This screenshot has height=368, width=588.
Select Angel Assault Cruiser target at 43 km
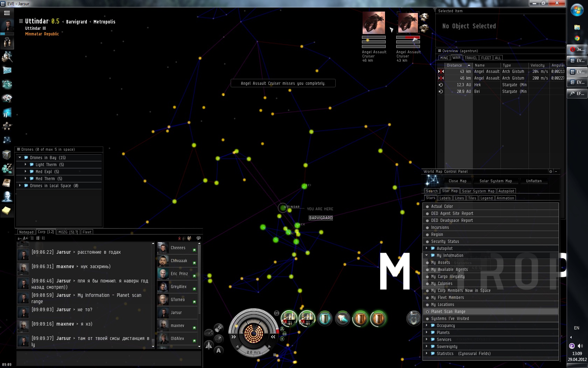click(408, 23)
